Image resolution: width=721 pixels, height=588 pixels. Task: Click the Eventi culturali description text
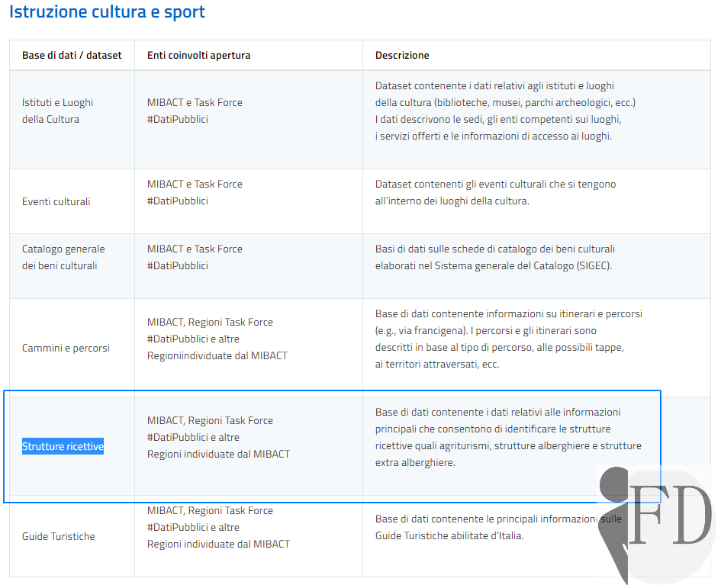tap(495, 193)
